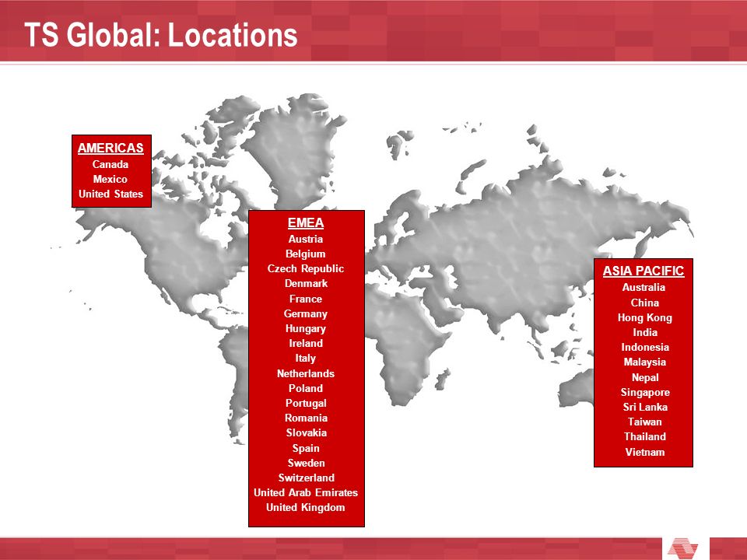Click "France" in the EMEA list

tap(306, 299)
